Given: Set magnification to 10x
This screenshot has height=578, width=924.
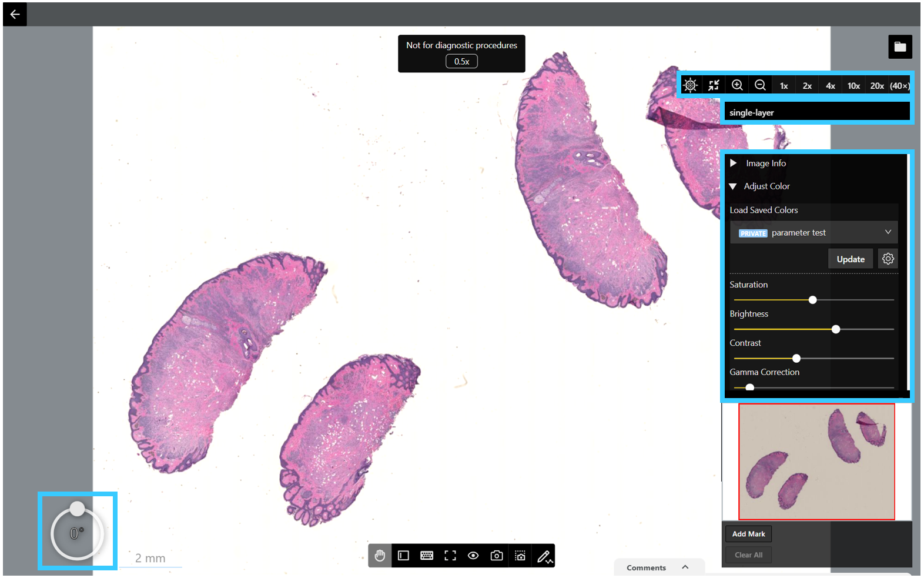Looking at the screenshot, I should click(853, 86).
